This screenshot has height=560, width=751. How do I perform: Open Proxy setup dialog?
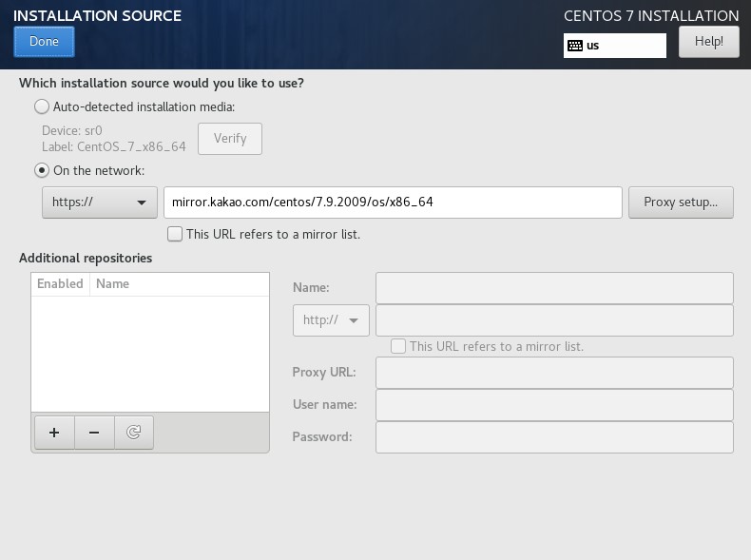(x=680, y=202)
